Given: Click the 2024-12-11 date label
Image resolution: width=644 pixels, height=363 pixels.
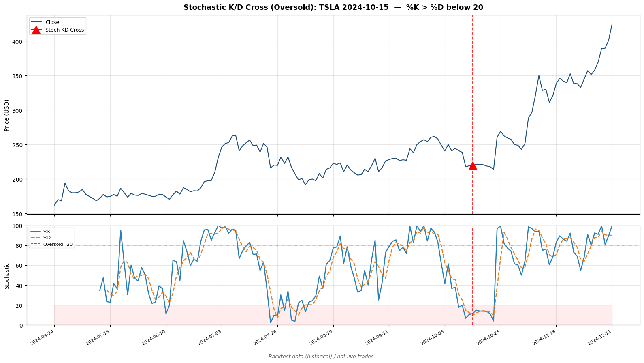Looking at the screenshot, I should 601,337.
